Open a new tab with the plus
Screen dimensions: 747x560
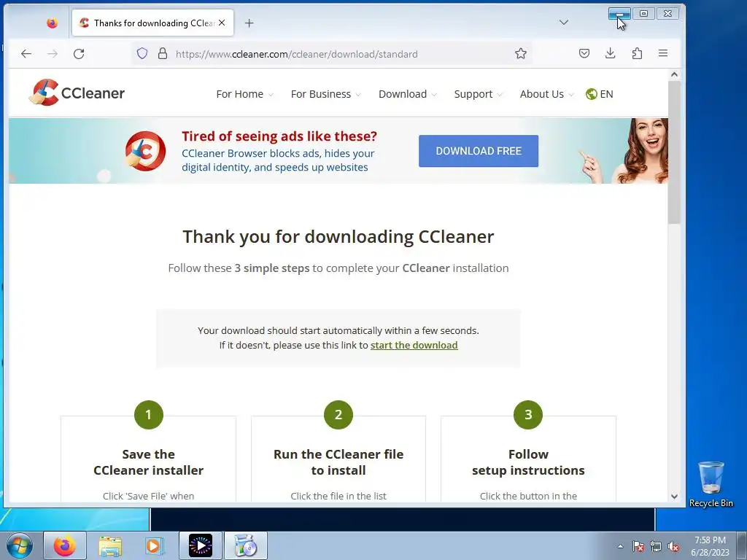249,23
